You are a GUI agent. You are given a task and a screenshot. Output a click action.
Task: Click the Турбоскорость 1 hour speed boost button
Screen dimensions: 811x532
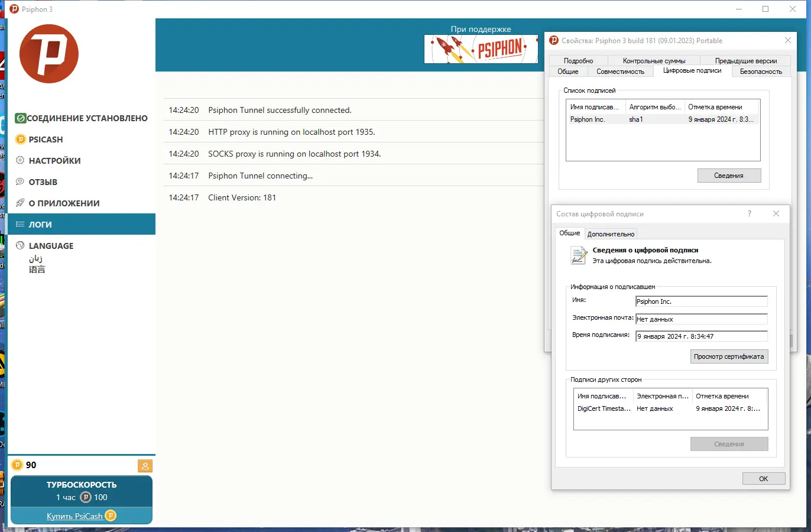82,491
